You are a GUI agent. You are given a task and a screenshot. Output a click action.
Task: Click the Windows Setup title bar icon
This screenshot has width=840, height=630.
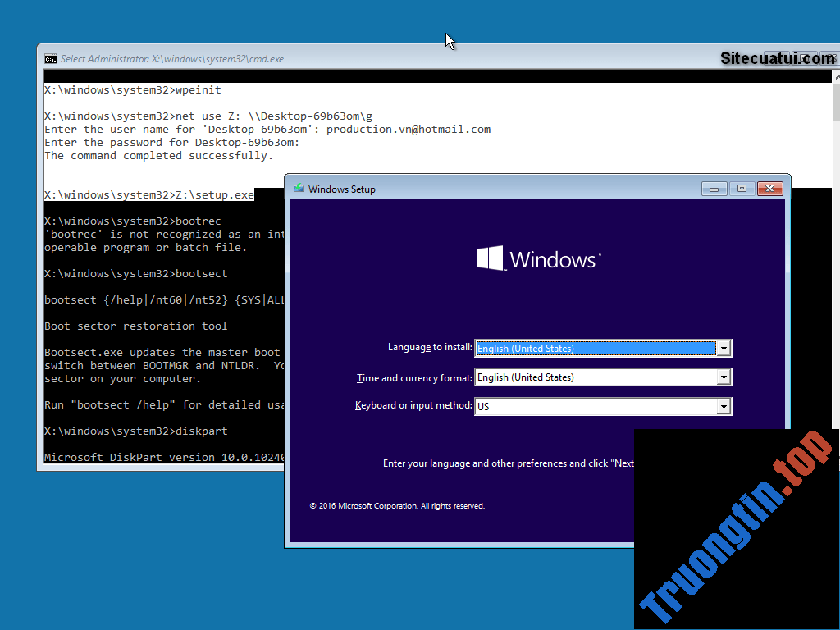point(298,189)
